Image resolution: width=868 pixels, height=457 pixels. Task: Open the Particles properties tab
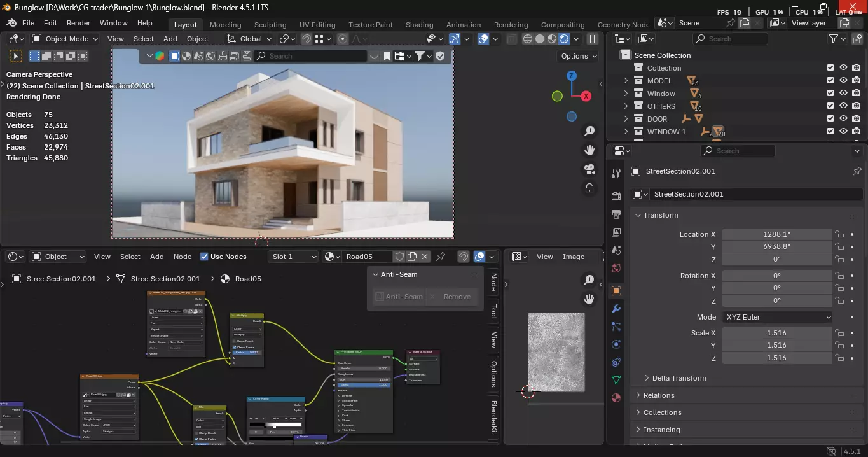(x=616, y=327)
